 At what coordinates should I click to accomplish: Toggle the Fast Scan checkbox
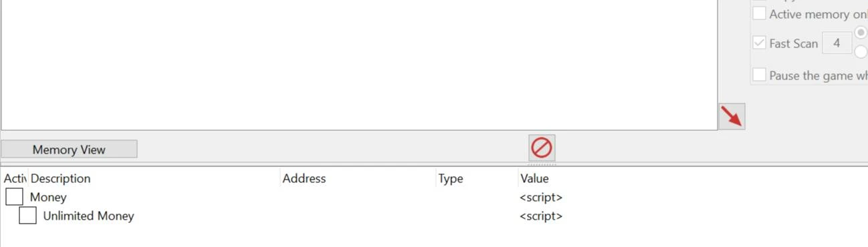[x=759, y=43]
